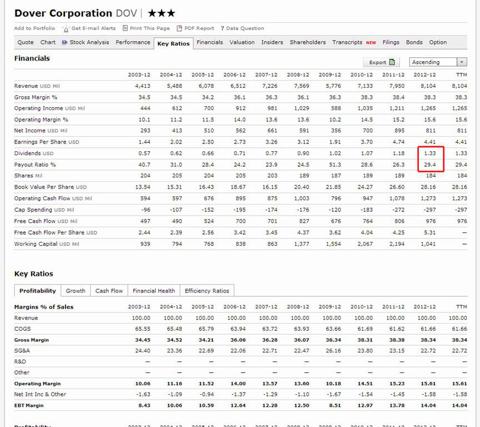Click the Operating Cash Flow row label
Viewport: 480px width, 427px height.
53,198
